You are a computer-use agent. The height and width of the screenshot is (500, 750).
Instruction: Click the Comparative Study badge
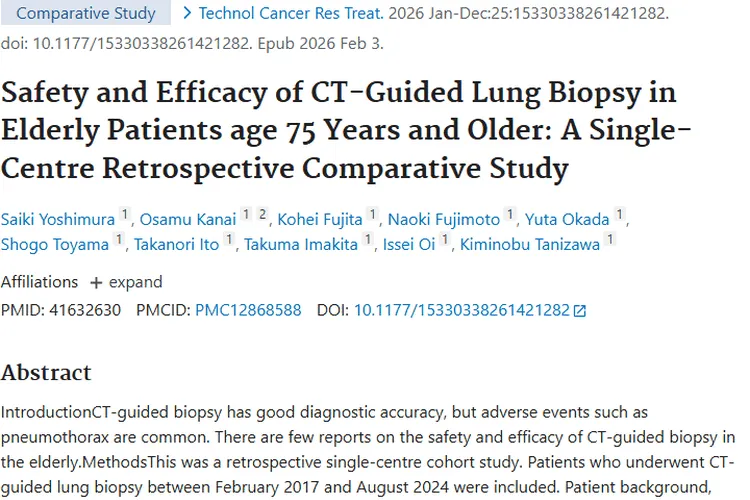coord(86,14)
